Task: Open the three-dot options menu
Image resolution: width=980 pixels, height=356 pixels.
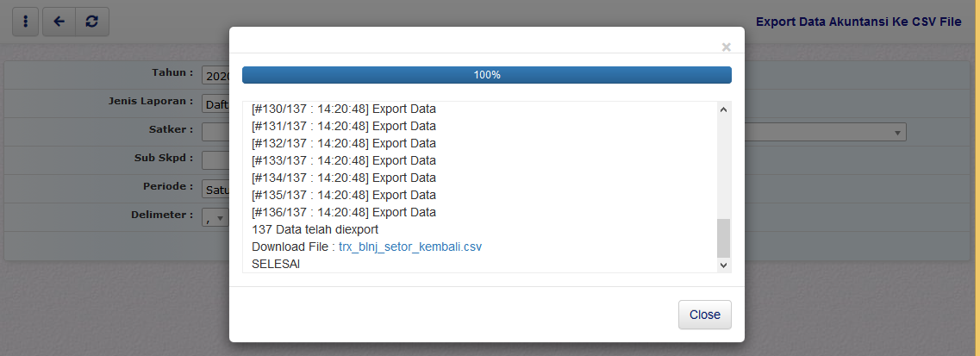Action: pos(25,22)
